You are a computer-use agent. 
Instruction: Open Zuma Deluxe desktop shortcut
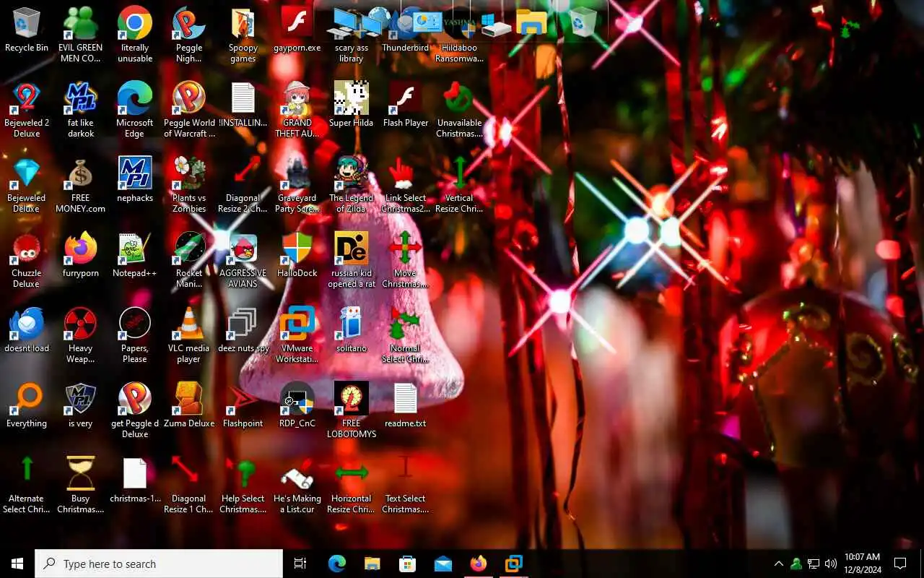coord(189,406)
